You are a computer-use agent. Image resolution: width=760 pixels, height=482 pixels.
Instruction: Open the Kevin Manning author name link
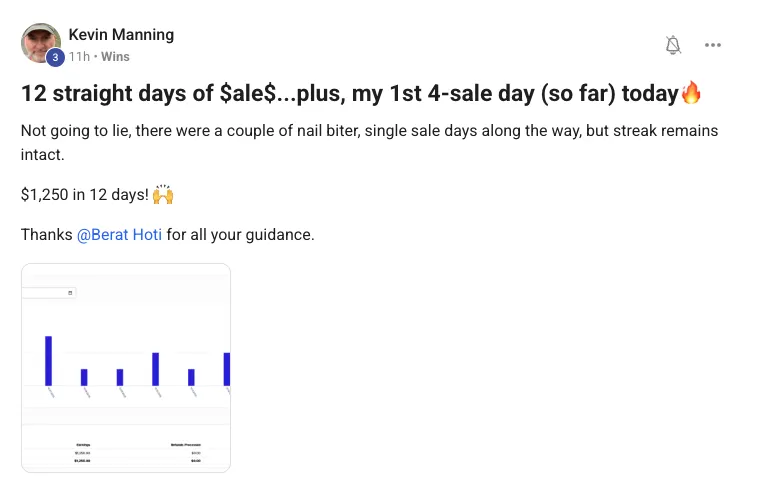click(121, 35)
